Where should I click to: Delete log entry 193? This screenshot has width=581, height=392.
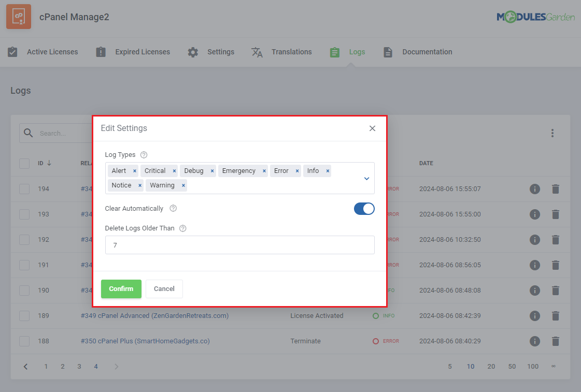coord(556,214)
